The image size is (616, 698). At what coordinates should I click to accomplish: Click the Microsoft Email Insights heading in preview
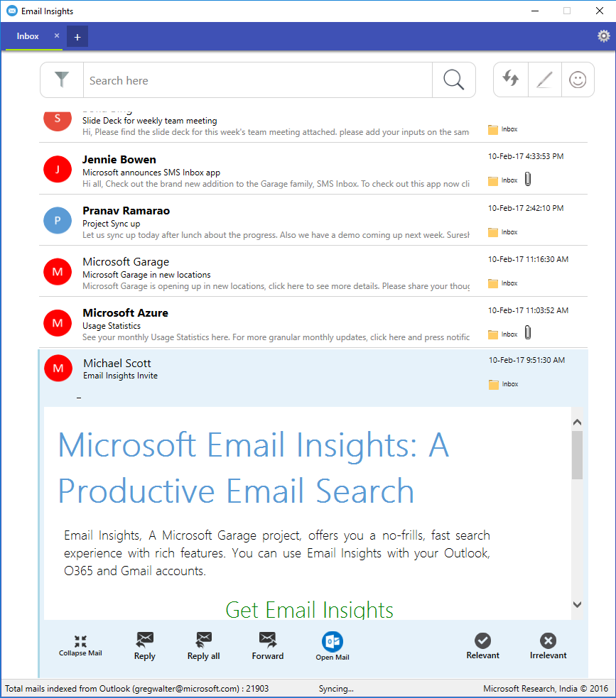[x=254, y=467]
